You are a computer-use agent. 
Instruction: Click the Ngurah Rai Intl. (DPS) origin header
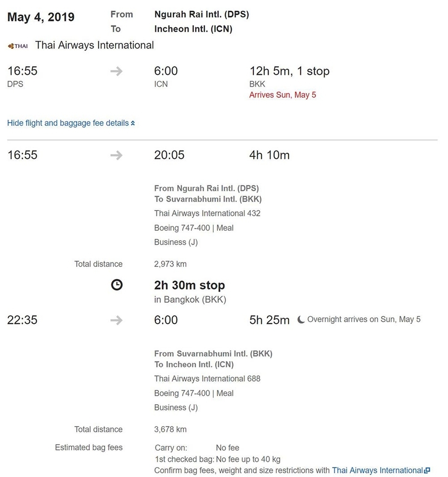click(202, 14)
